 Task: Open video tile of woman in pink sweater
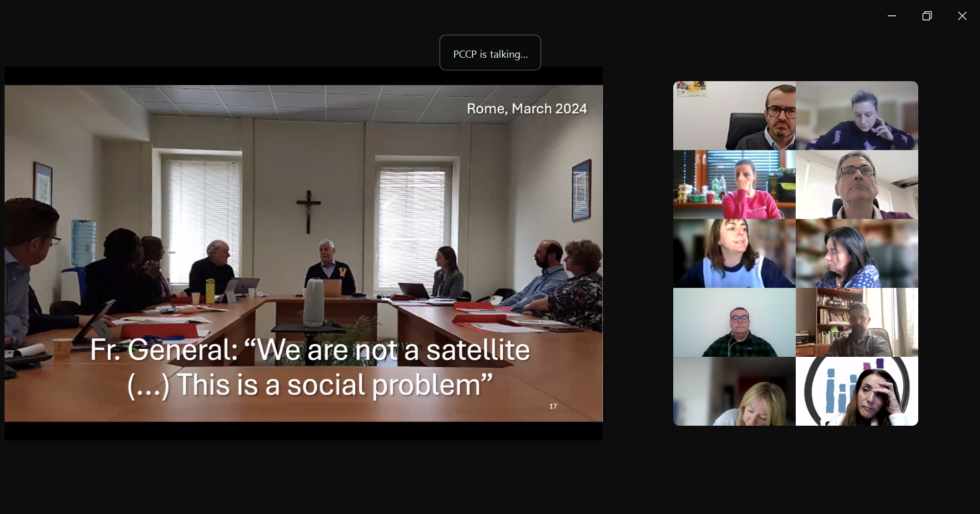pyautogui.click(x=734, y=185)
